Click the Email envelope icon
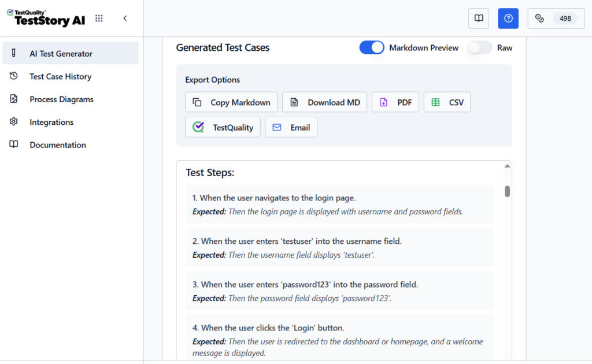592x364 pixels. [279, 127]
